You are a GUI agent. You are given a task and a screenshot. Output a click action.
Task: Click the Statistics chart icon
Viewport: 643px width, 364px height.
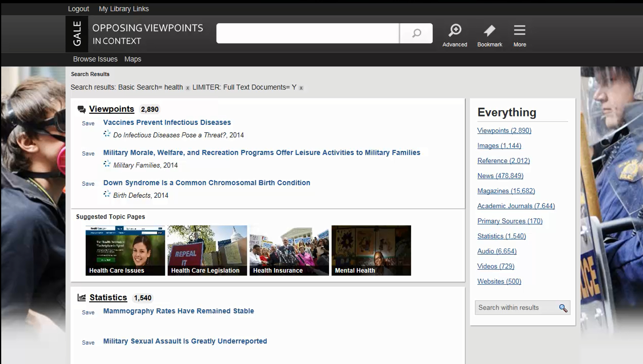[x=82, y=298]
